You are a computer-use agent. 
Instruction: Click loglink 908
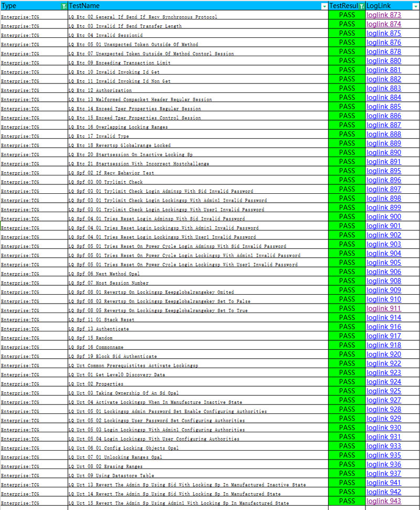click(x=384, y=280)
